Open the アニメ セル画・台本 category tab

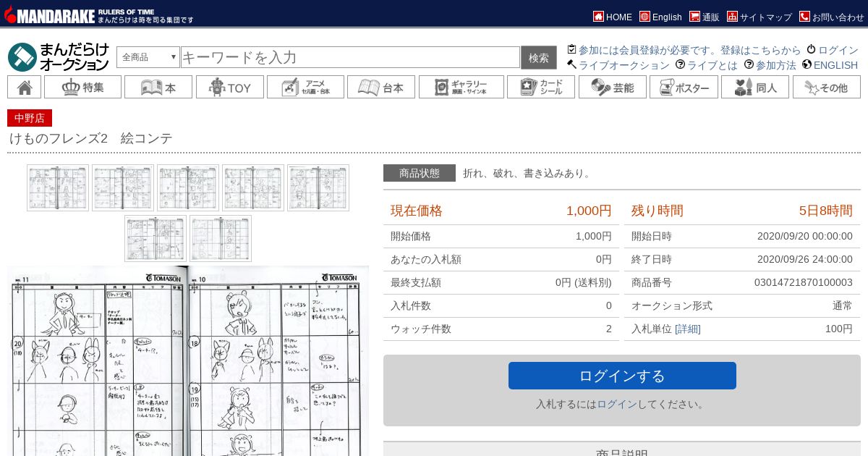(305, 87)
